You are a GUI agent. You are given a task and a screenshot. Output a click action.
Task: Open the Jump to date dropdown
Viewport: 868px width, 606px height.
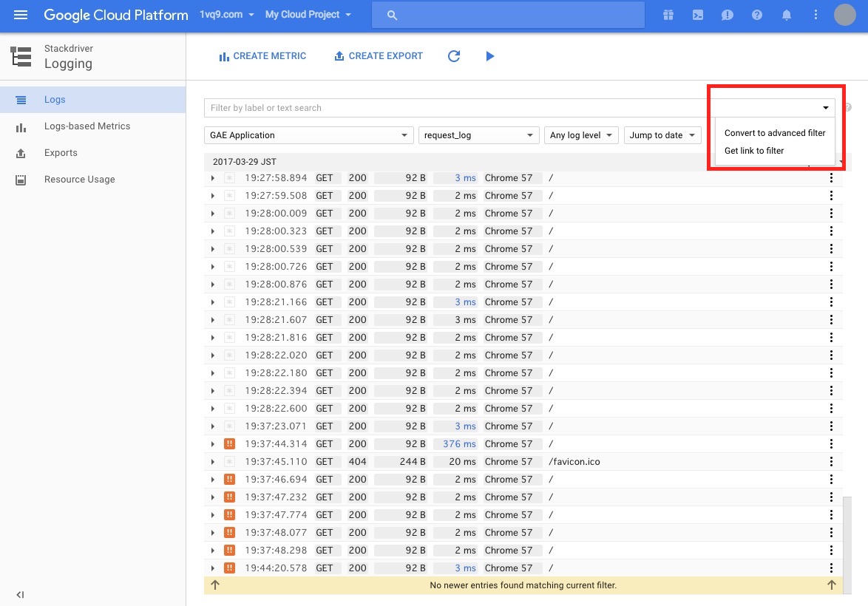pos(662,135)
